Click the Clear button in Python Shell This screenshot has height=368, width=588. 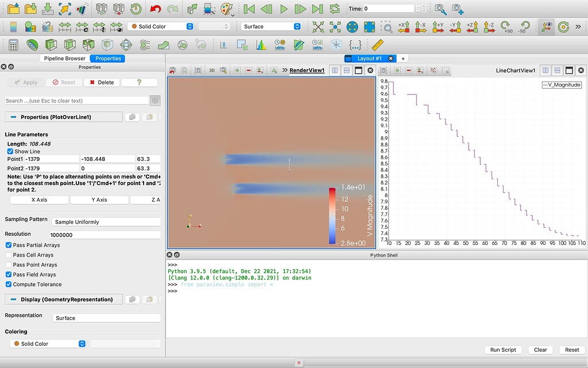click(540, 350)
